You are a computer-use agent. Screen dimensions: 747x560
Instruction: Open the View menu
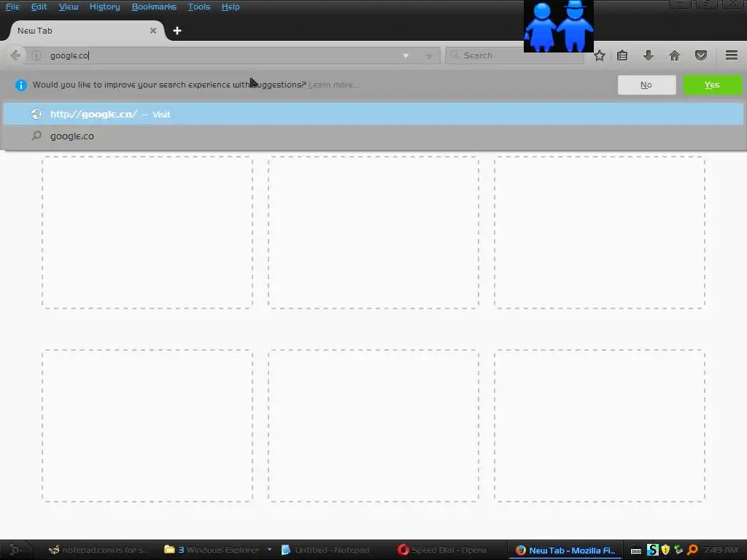click(x=68, y=7)
